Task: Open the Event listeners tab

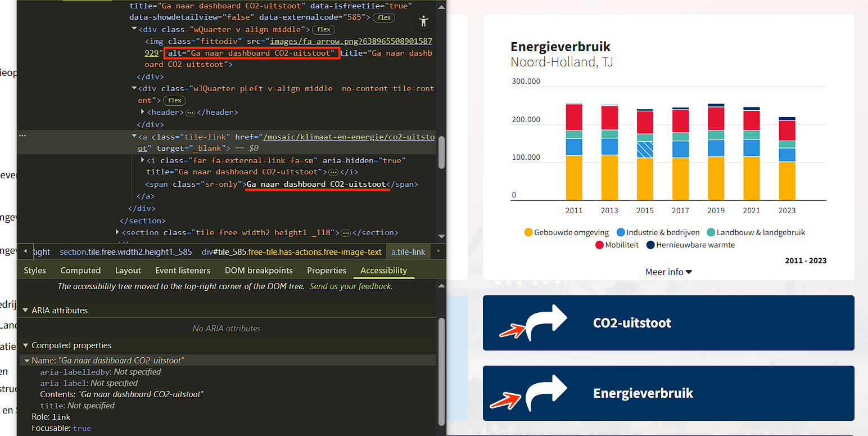Action: pos(183,271)
